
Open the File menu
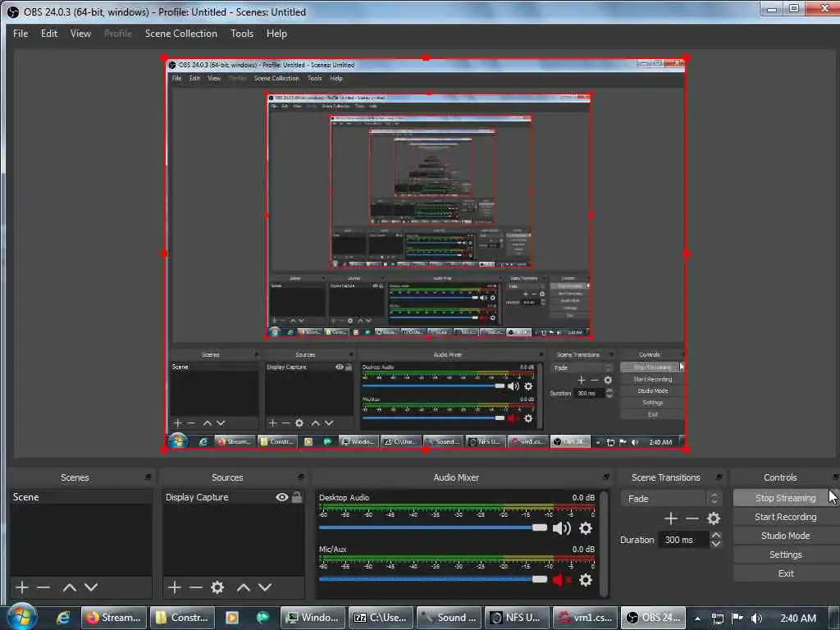click(x=21, y=33)
